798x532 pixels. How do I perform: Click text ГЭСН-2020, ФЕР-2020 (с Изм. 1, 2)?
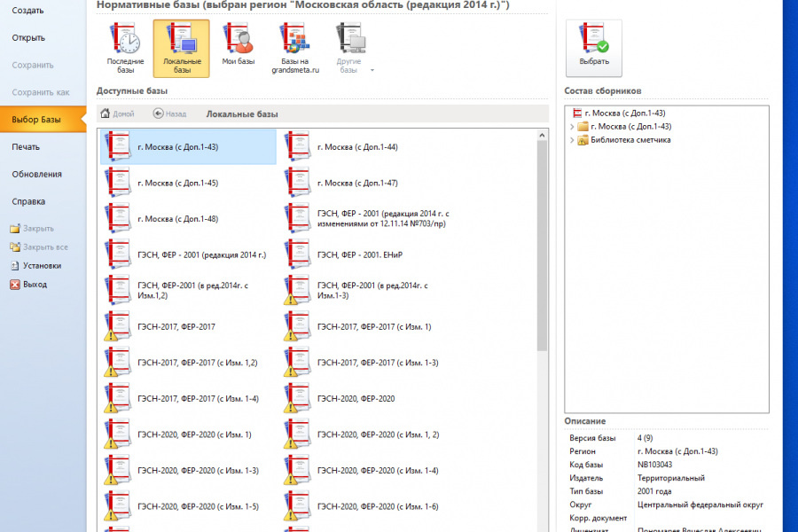tap(378, 434)
